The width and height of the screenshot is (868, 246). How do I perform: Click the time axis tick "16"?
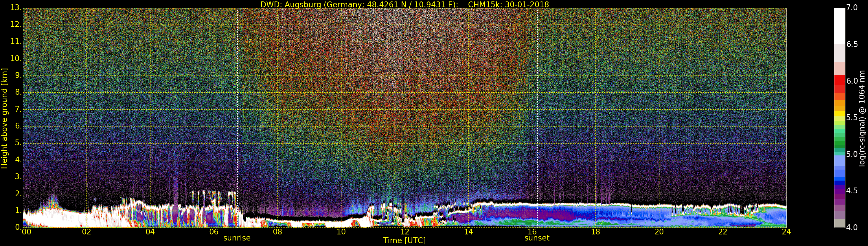532,232
